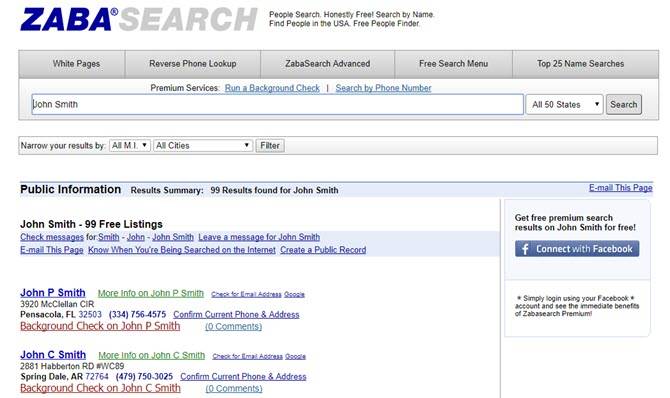
Task: Open John C Smith listing
Action: point(53,355)
